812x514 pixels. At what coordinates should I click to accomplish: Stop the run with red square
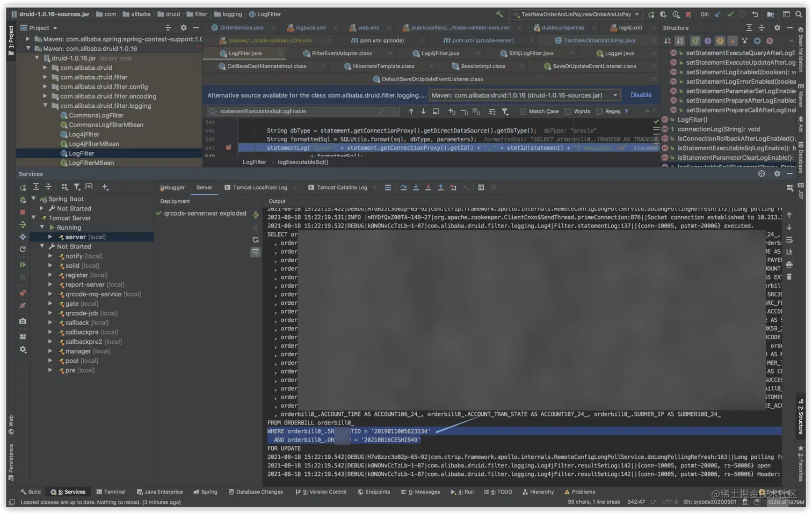click(x=688, y=14)
